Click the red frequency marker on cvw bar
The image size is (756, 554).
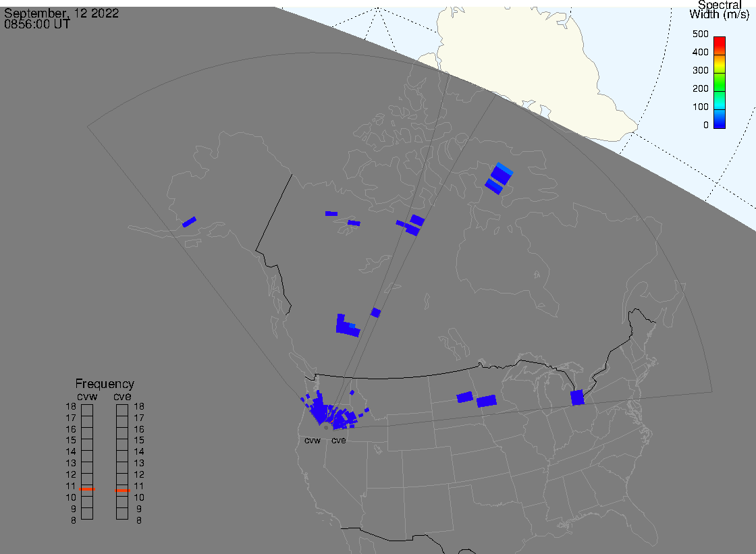tap(87, 489)
